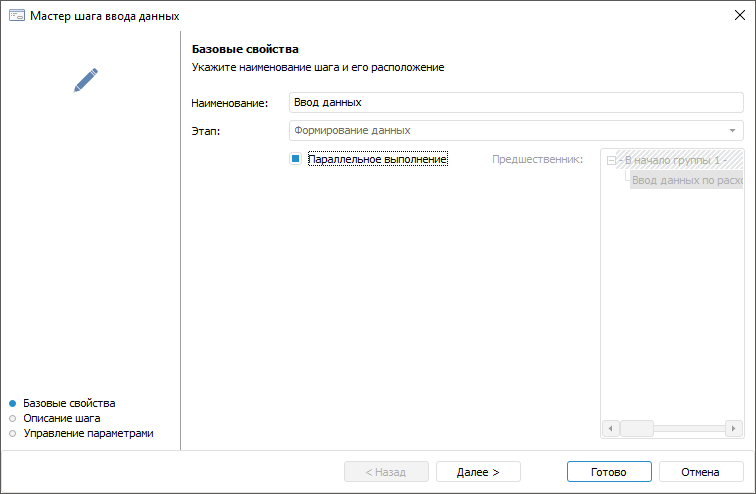756x494 pixels.
Task: Click the Готово button
Action: pos(609,472)
